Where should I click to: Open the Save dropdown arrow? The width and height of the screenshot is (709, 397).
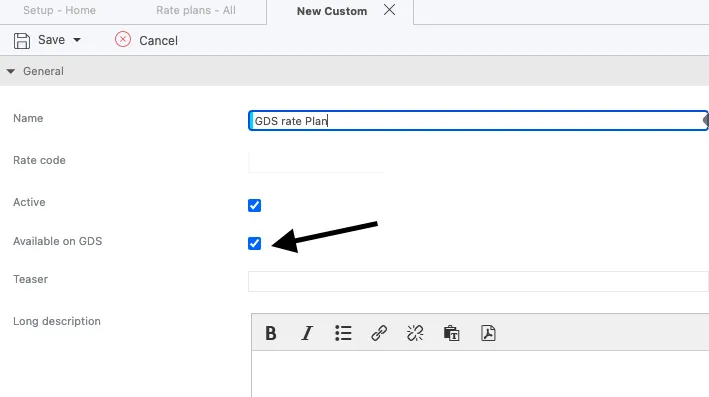77,40
